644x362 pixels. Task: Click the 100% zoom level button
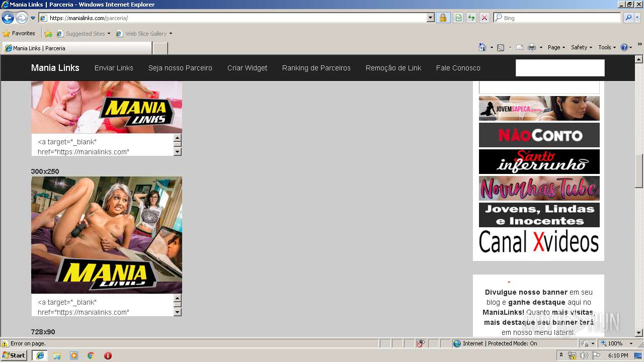[612, 343]
